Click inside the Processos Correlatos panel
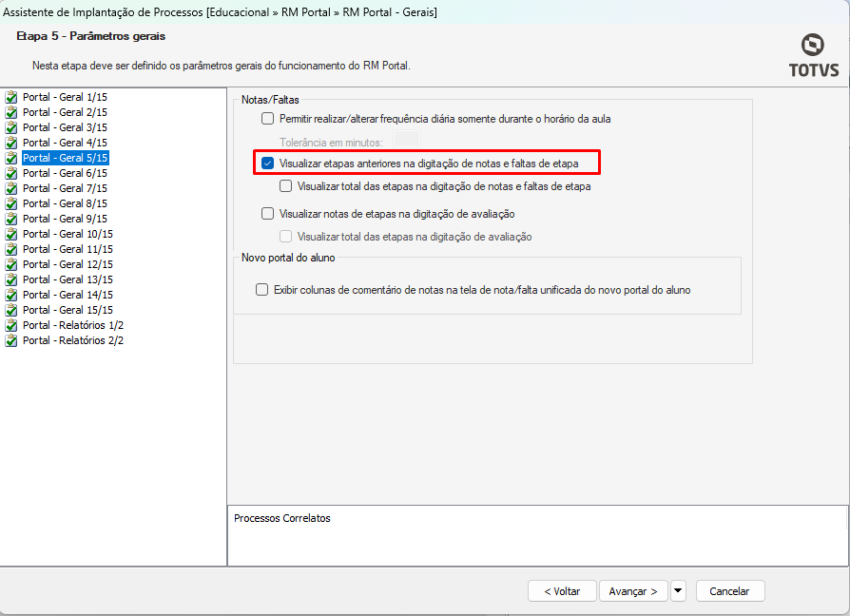Image resolution: width=850 pixels, height=616 pixels. [x=537, y=536]
